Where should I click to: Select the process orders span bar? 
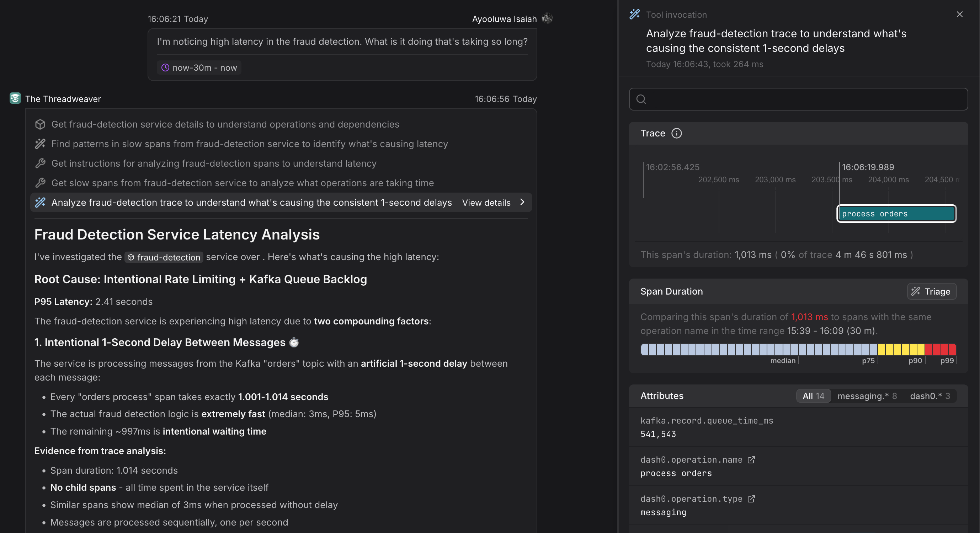click(896, 214)
